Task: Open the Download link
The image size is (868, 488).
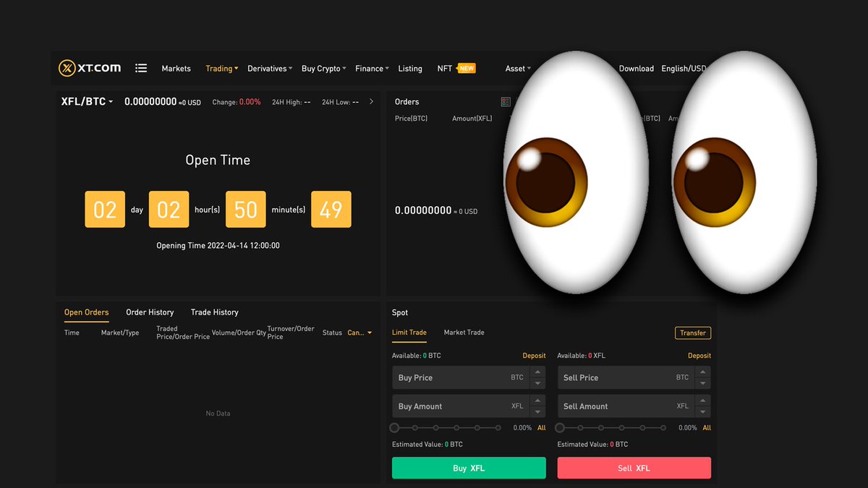Action: coord(637,69)
